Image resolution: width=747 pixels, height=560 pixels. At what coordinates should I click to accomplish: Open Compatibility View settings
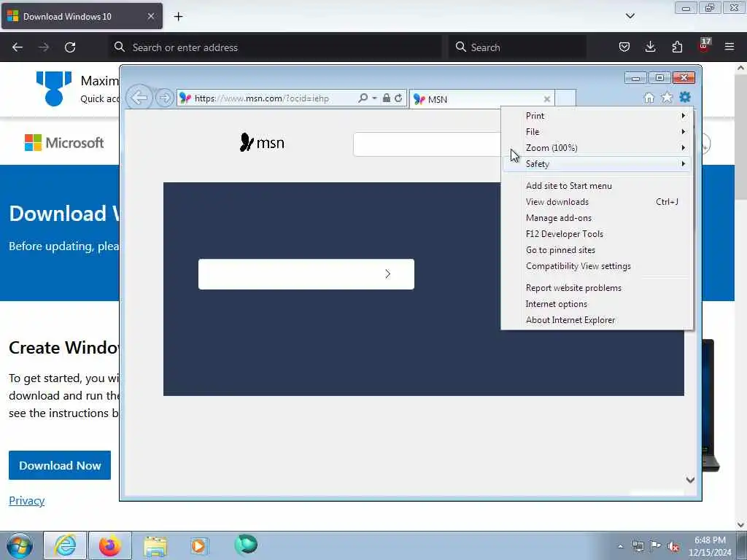[x=597, y=266]
